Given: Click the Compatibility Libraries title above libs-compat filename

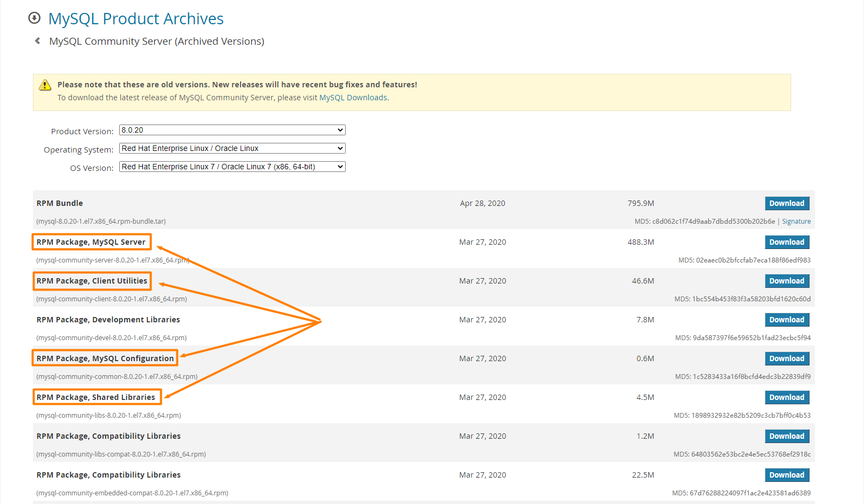Looking at the screenshot, I should click(x=108, y=436).
